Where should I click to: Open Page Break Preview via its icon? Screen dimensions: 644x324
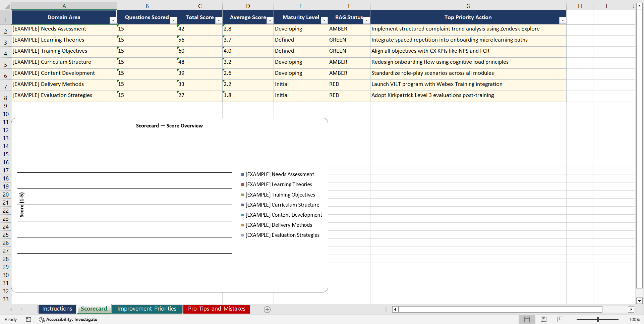(560, 319)
